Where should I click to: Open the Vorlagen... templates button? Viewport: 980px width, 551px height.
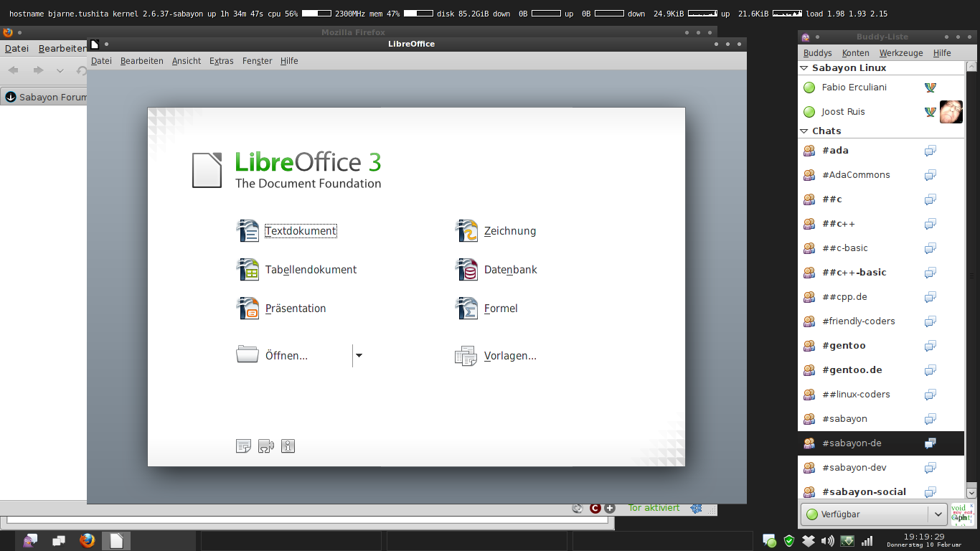(x=496, y=355)
